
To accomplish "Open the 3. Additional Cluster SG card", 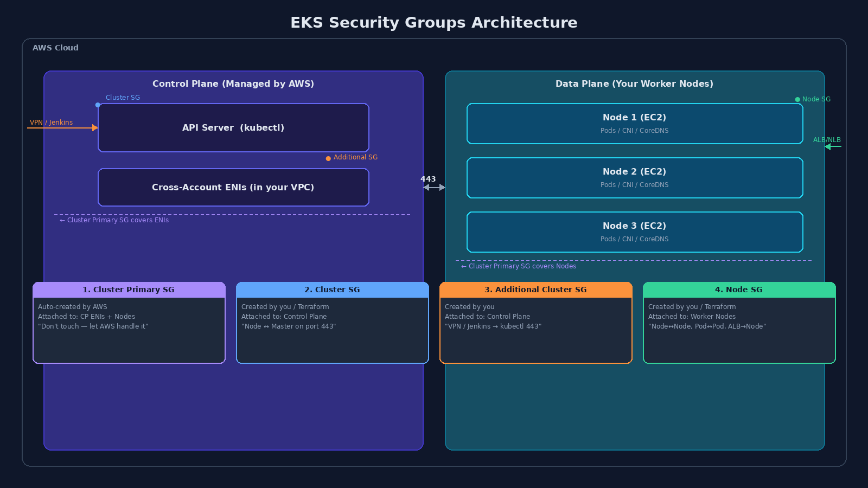I will point(535,323).
